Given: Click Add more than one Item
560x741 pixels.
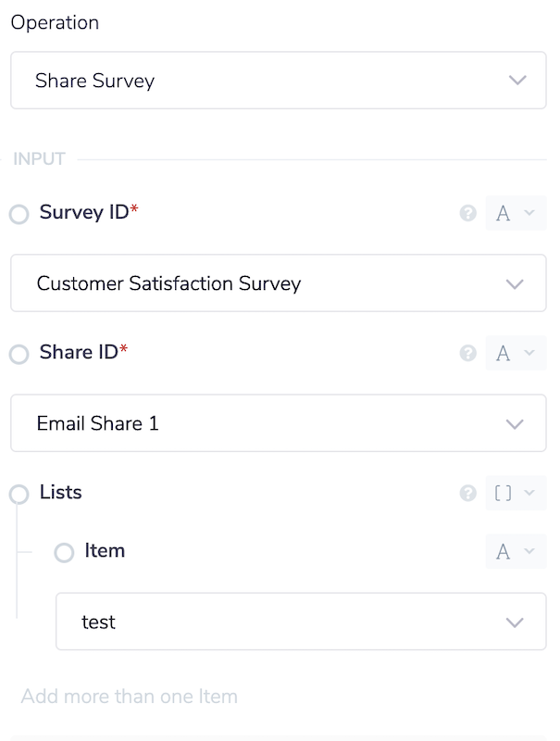Looking at the screenshot, I should 130,696.
